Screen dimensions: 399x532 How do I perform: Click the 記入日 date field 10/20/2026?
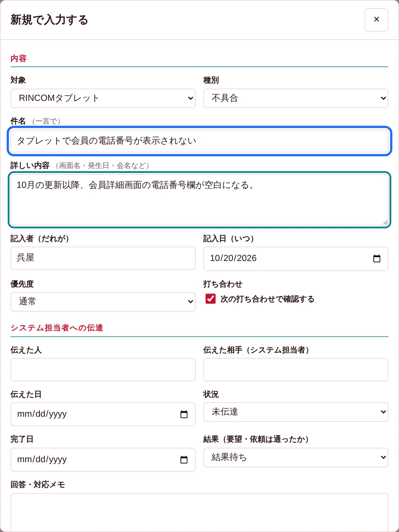(296, 259)
